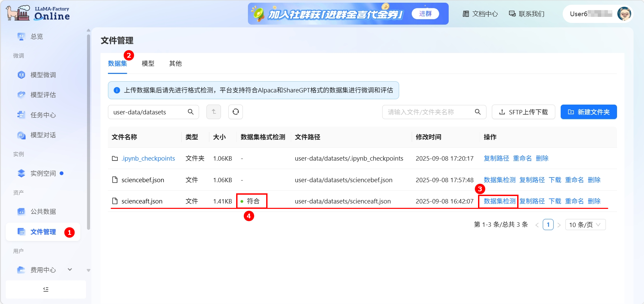Click the file name search magnifier icon
The image size is (644, 304).
coord(478,112)
